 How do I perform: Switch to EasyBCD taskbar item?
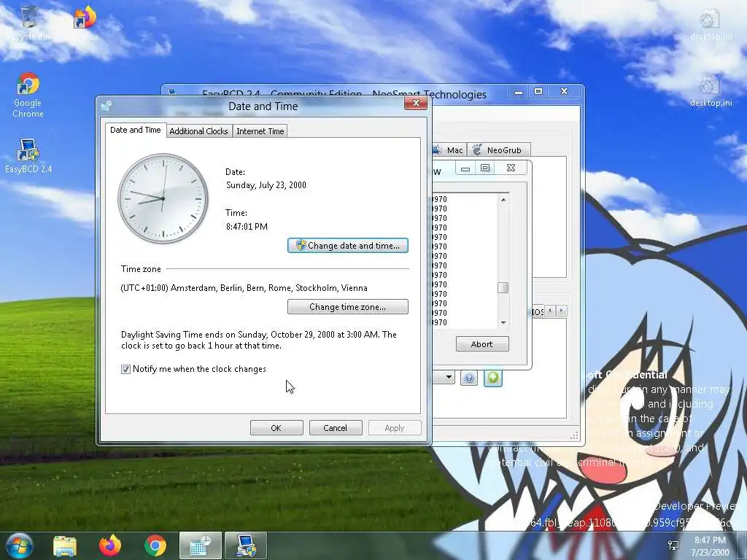(x=246, y=545)
